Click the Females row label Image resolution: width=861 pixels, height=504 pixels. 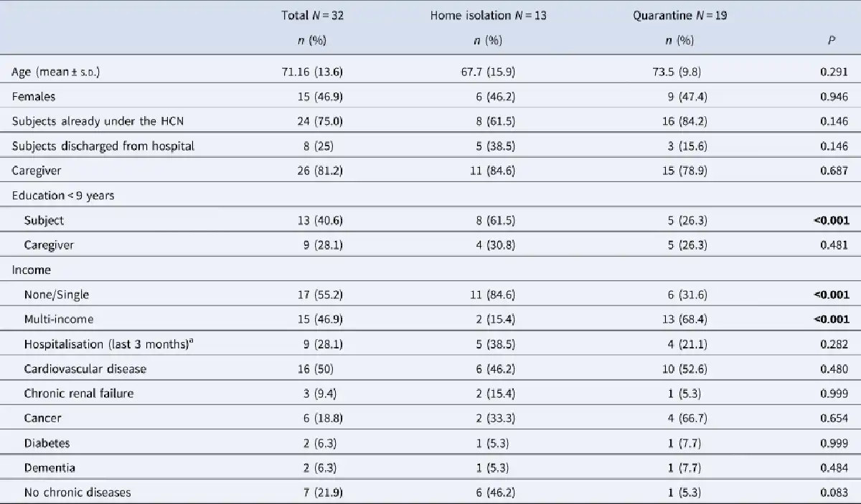(34, 96)
